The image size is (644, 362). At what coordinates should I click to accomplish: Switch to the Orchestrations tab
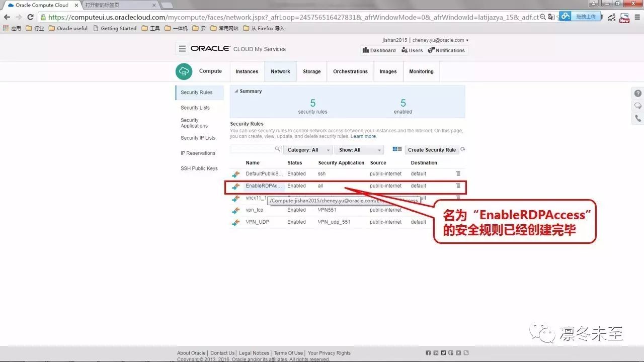click(350, 71)
